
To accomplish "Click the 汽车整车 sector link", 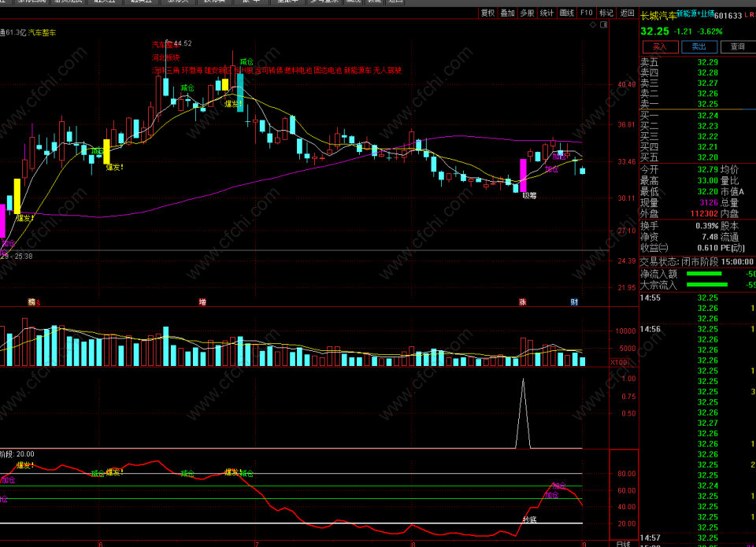I will pyautogui.click(x=42, y=33).
